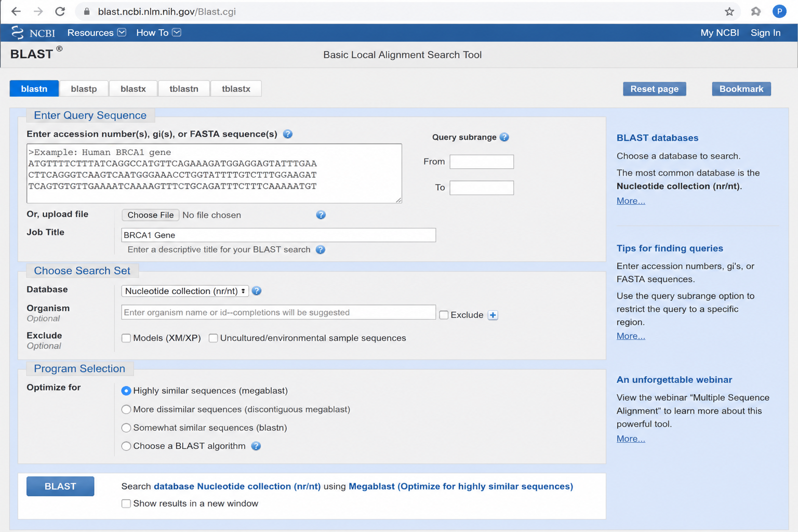Click the Reset page button
798x532 pixels.
click(655, 89)
